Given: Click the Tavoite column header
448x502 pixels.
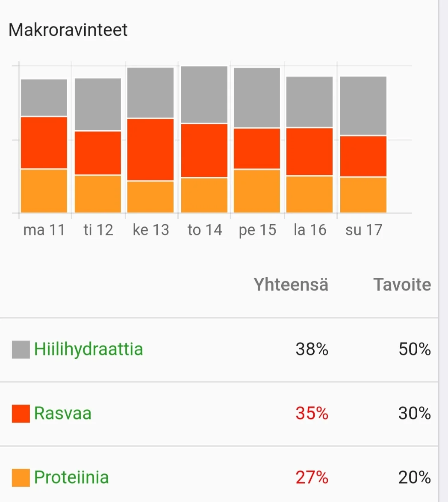Looking at the screenshot, I should [x=402, y=285].
